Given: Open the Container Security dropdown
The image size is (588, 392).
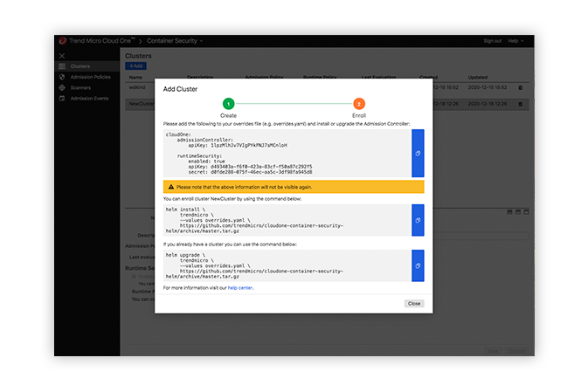Looking at the screenshot, I should (175, 41).
